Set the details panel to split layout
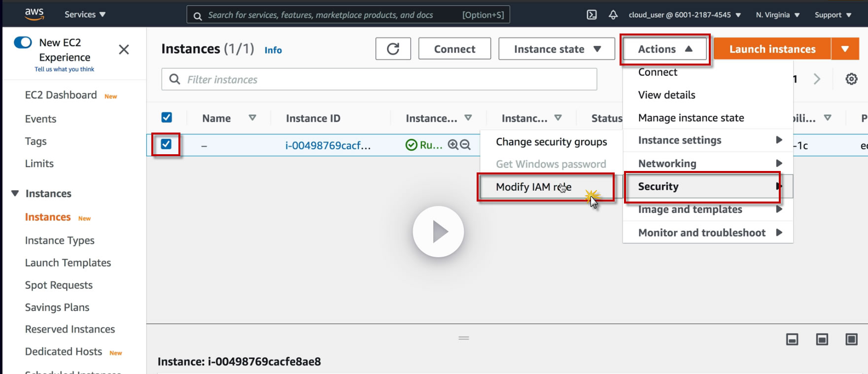 pyautogui.click(x=822, y=339)
